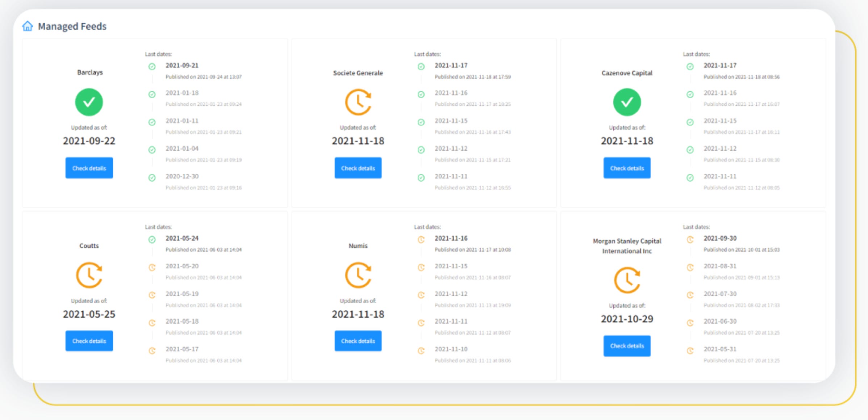Open Check details for Societe Generale
Screen dimensions: 868x420
pyautogui.click(x=358, y=168)
